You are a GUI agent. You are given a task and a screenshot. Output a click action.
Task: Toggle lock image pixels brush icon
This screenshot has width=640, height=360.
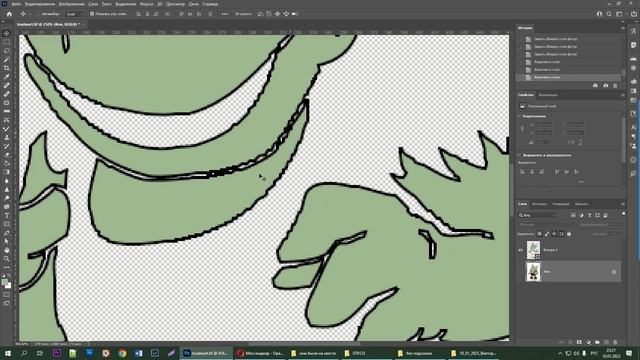[547, 234]
